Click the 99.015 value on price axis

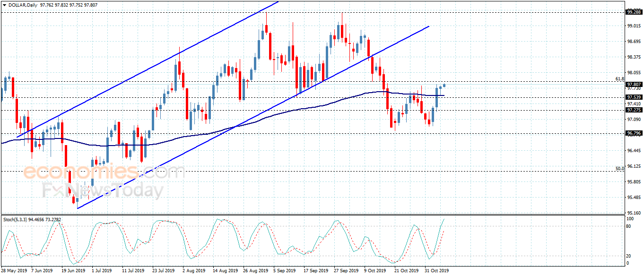(x=634, y=26)
